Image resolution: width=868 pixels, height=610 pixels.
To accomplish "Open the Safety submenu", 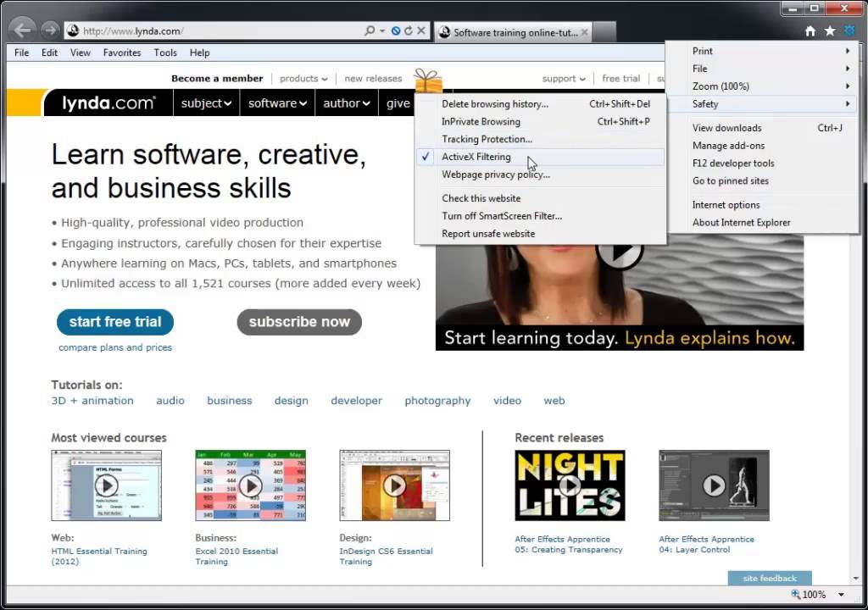I will [764, 104].
